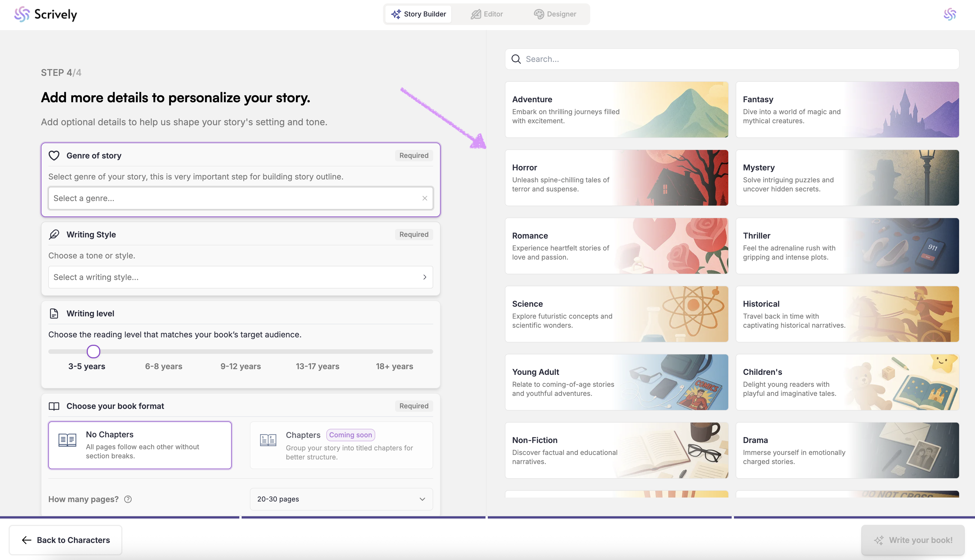Click the open book icon beside book format
975x560 pixels.
click(54, 406)
